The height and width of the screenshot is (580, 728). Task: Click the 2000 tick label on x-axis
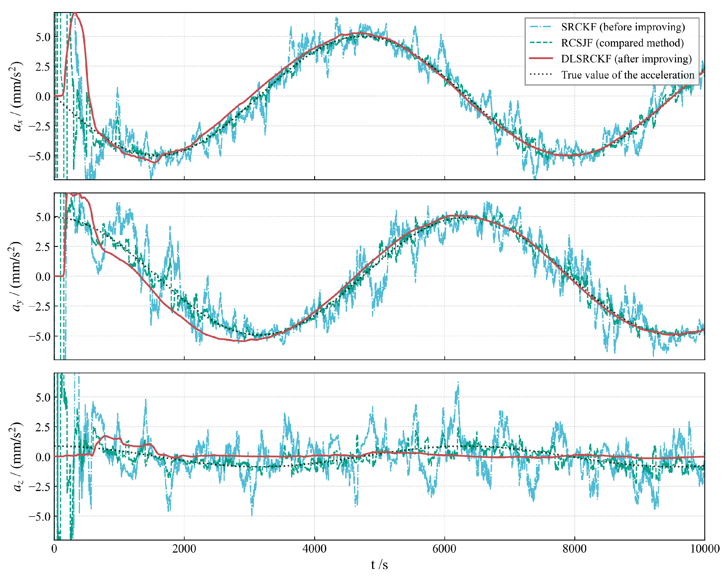(x=184, y=549)
